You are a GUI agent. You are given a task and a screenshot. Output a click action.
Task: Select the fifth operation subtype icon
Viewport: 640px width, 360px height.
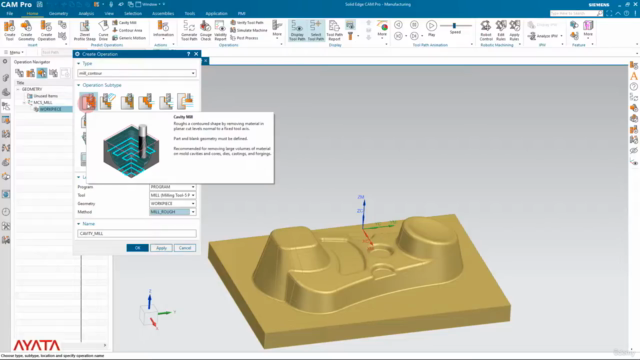click(x=166, y=101)
